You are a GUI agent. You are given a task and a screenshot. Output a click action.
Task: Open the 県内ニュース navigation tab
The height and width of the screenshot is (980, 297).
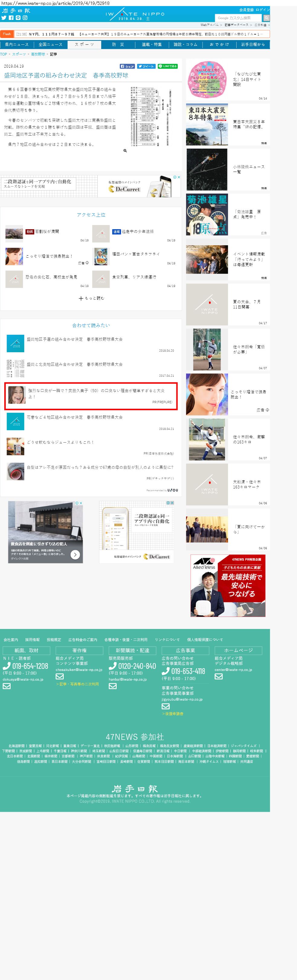[x=17, y=44]
